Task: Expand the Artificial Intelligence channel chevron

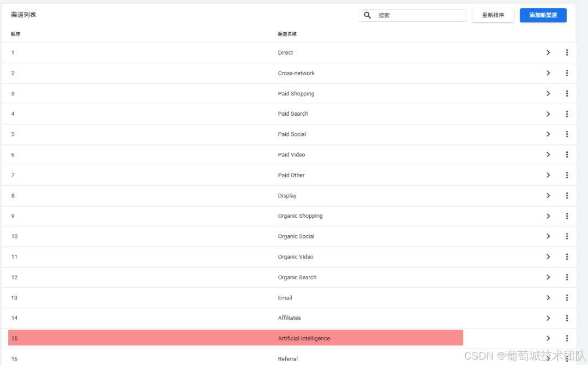Action: click(548, 338)
